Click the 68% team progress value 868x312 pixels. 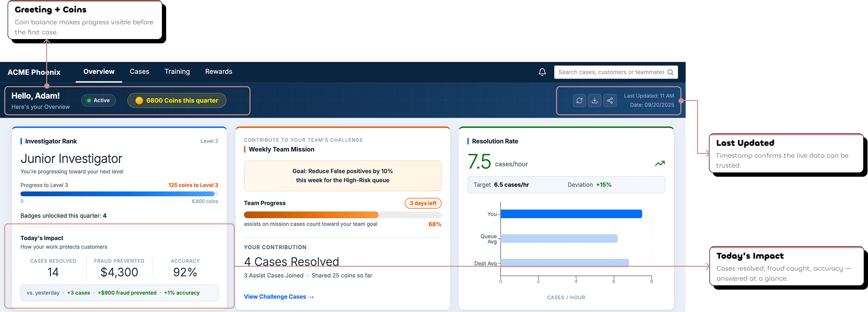(435, 224)
